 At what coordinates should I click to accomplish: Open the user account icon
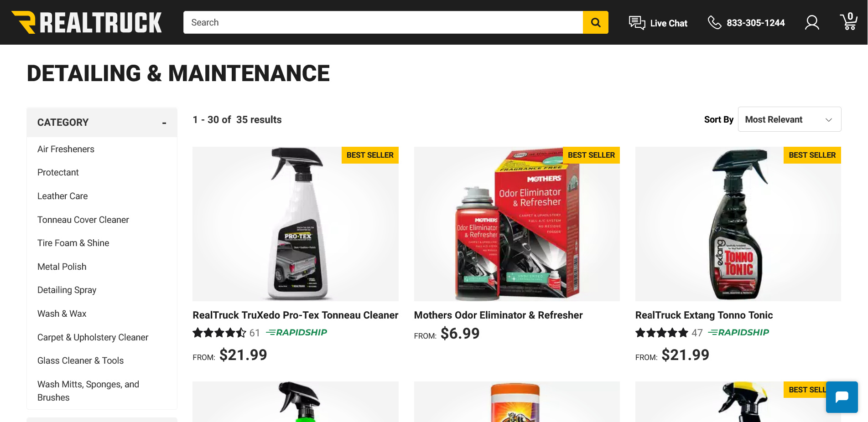coord(812,22)
